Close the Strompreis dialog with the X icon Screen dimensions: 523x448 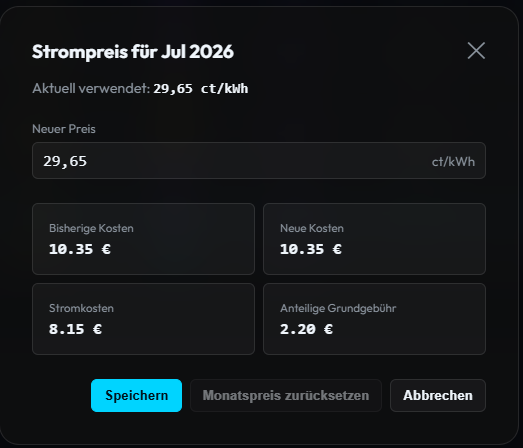[476, 51]
